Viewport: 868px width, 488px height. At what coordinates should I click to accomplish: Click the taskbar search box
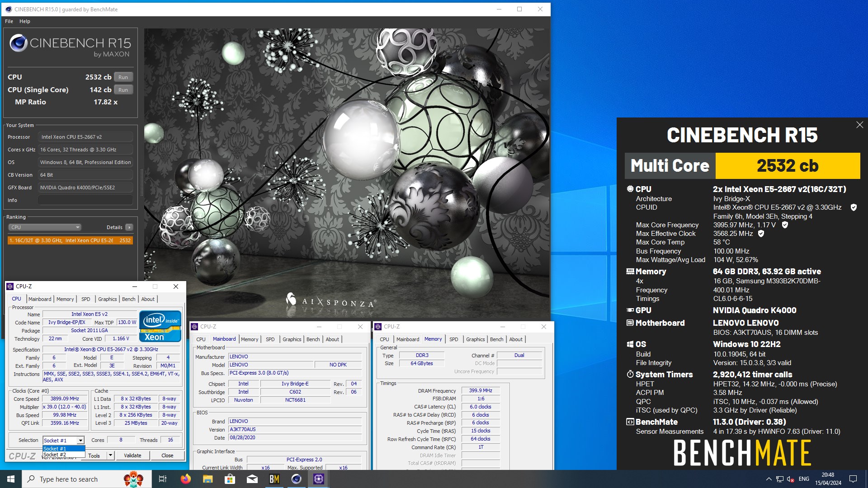tap(87, 479)
